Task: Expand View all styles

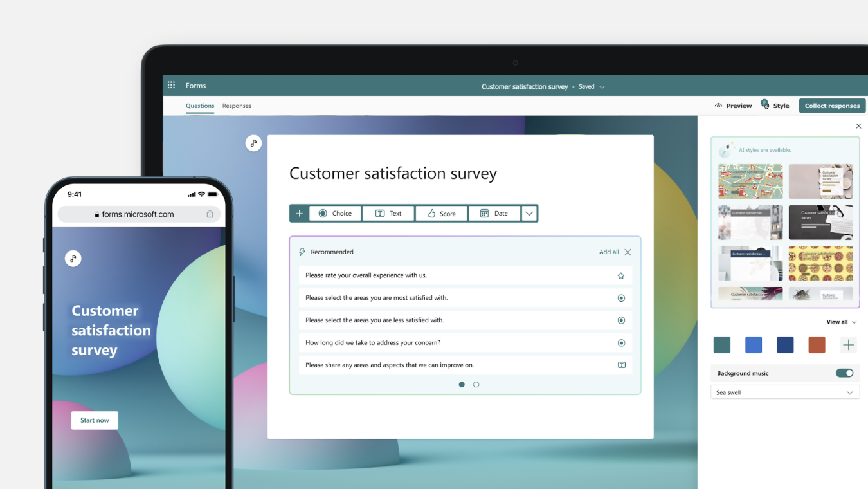Action: click(842, 322)
